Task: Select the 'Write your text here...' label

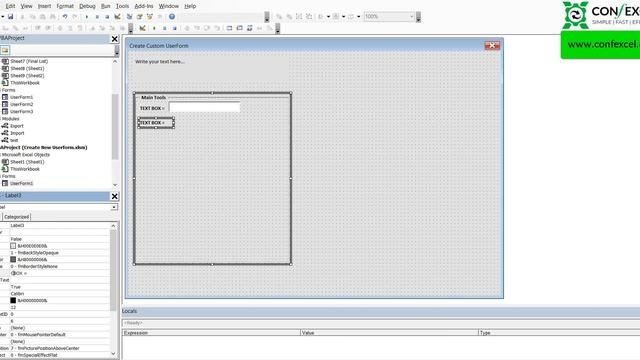Action: pos(160,62)
